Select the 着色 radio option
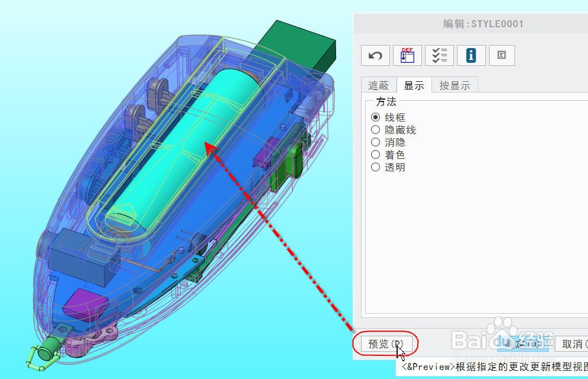This screenshot has height=379, width=588. 388,155
